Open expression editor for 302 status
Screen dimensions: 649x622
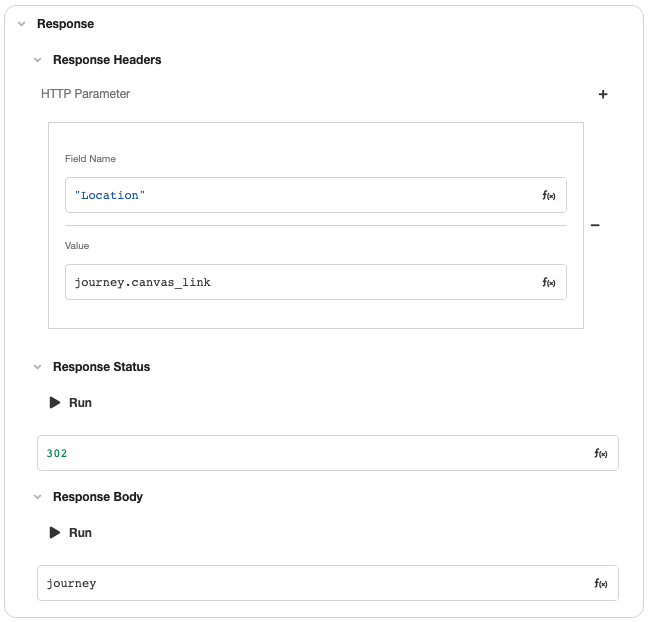[601, 454]
